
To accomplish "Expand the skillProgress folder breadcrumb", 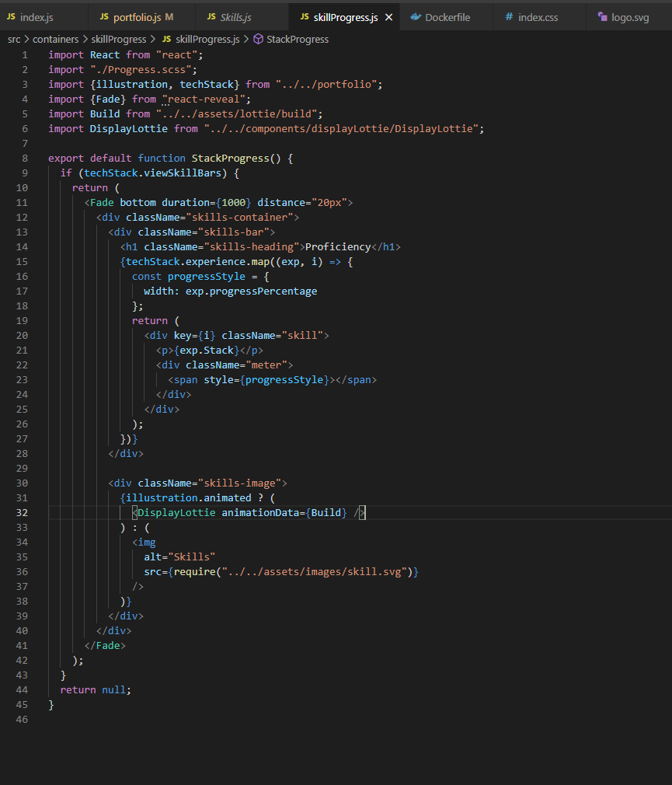I will pos(119,39).
